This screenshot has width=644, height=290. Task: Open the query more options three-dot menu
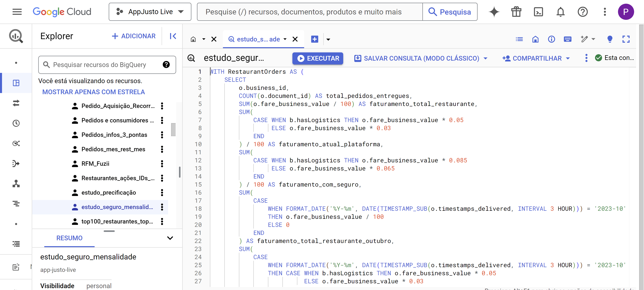click(x=586, y=58)
